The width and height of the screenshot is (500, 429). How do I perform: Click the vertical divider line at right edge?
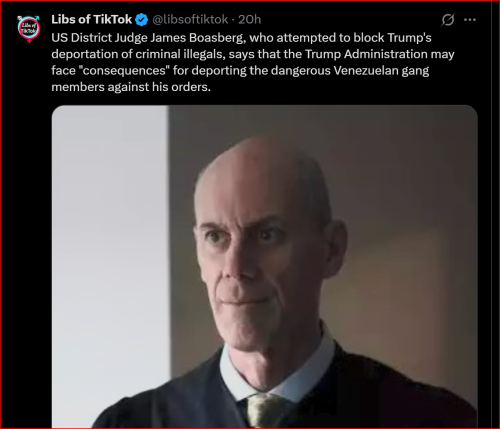491,213
